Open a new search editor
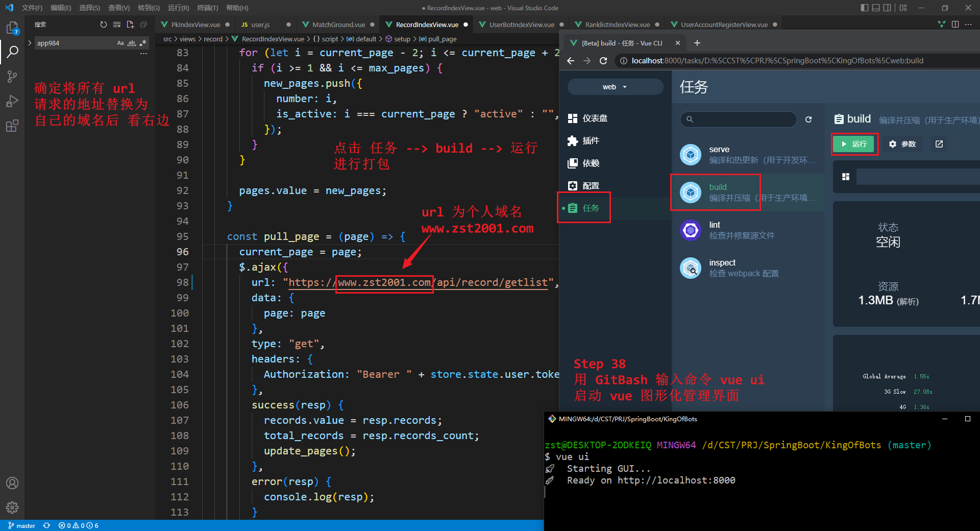The width and height of the screenshot is (980, 531). coord(130,25)
